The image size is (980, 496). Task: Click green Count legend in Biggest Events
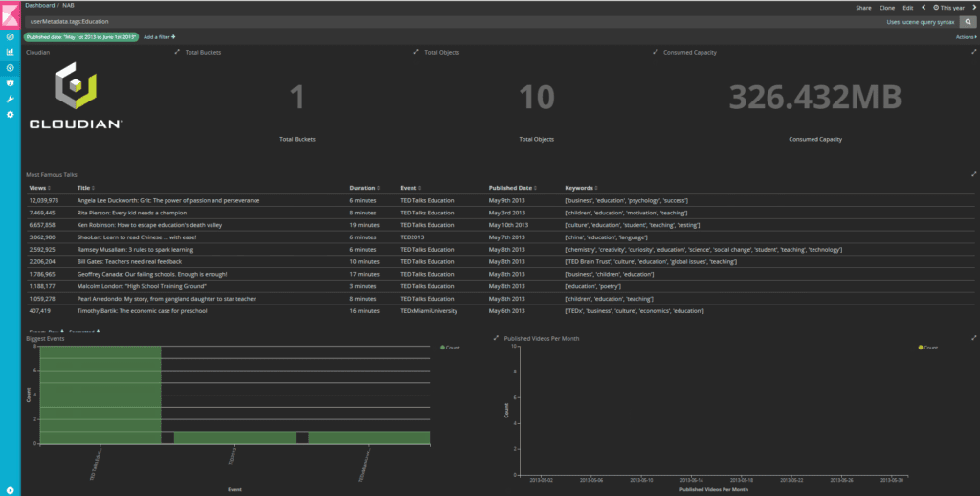[450, 348]
